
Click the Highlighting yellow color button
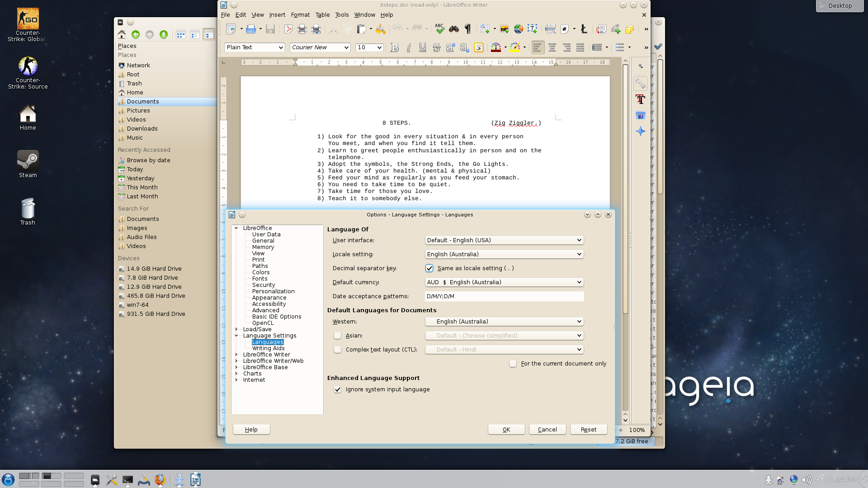tap(515, 47)
